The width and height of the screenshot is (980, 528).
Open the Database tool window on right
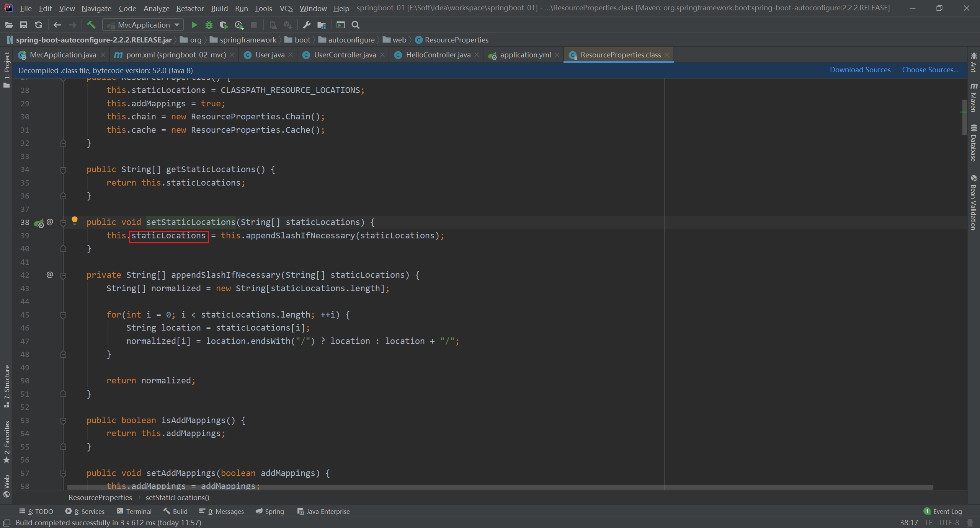coord(973,143)
